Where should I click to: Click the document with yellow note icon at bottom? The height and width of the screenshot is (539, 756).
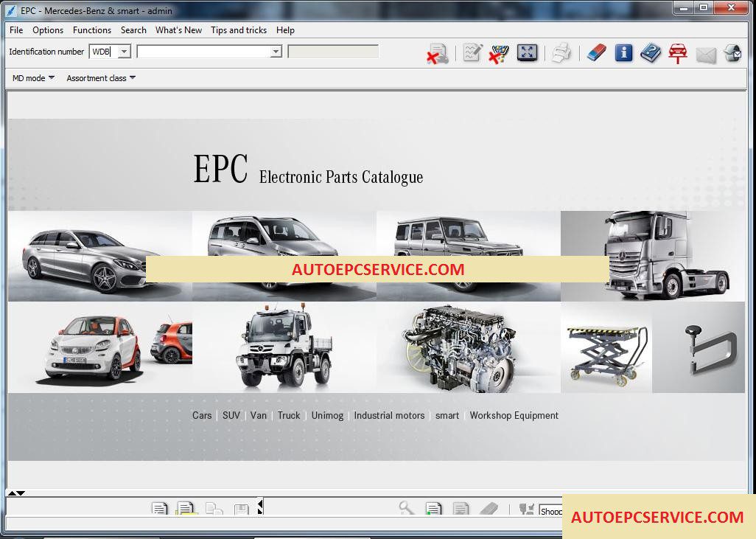pos(186,508)
